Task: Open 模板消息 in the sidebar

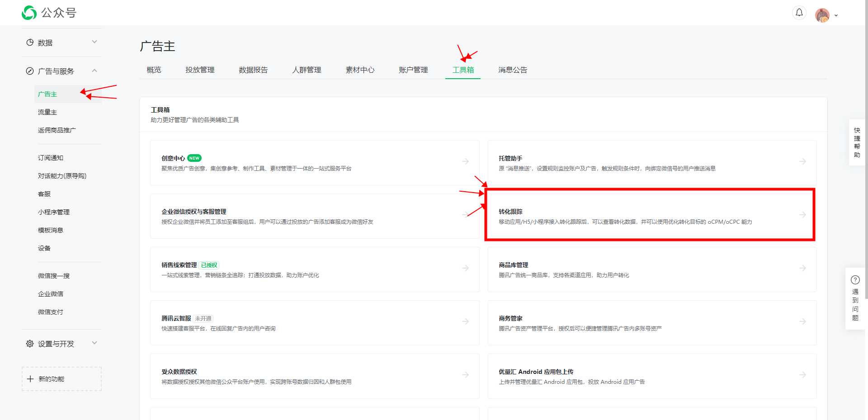Action: pyautogui.click(x=51, y=230)
